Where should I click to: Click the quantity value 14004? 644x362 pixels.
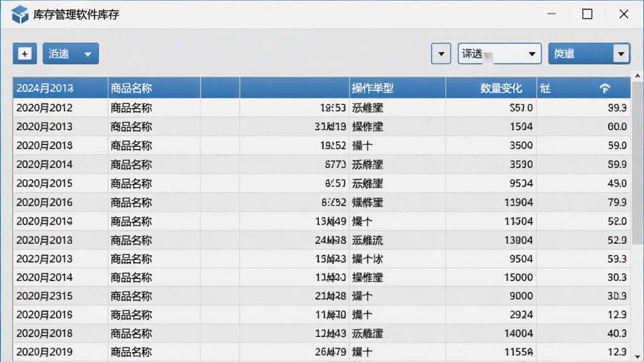[x=519, y=333]
